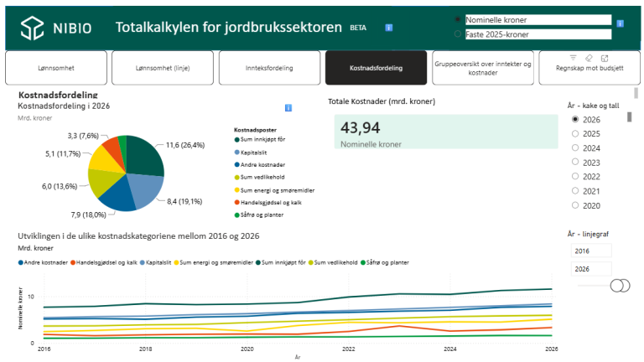Click the filter icon above Regnskap mot budsjett
The image size is (644, 362).
(x=574, y=58)
